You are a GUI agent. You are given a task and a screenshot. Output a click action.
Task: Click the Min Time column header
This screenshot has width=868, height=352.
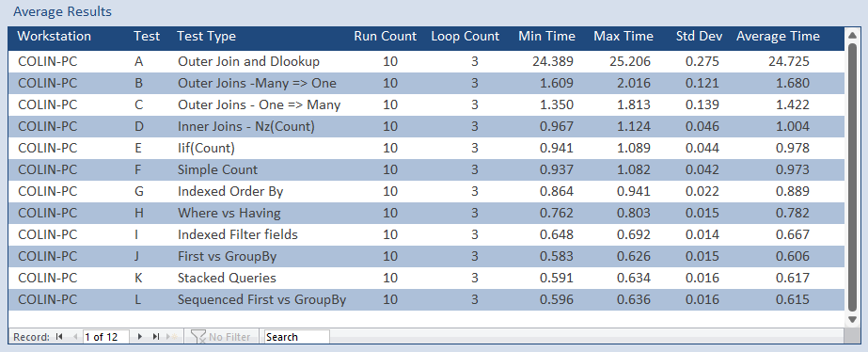[x=546, y=37]
